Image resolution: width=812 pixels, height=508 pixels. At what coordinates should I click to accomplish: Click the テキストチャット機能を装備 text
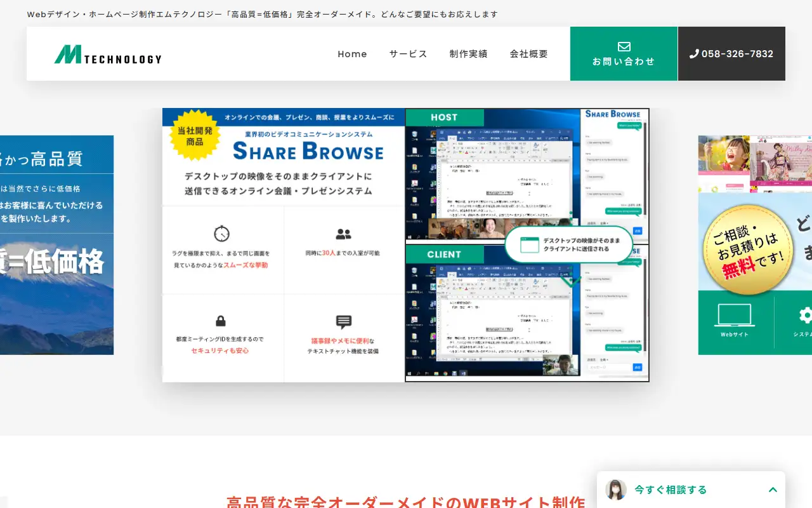(343, 351)
